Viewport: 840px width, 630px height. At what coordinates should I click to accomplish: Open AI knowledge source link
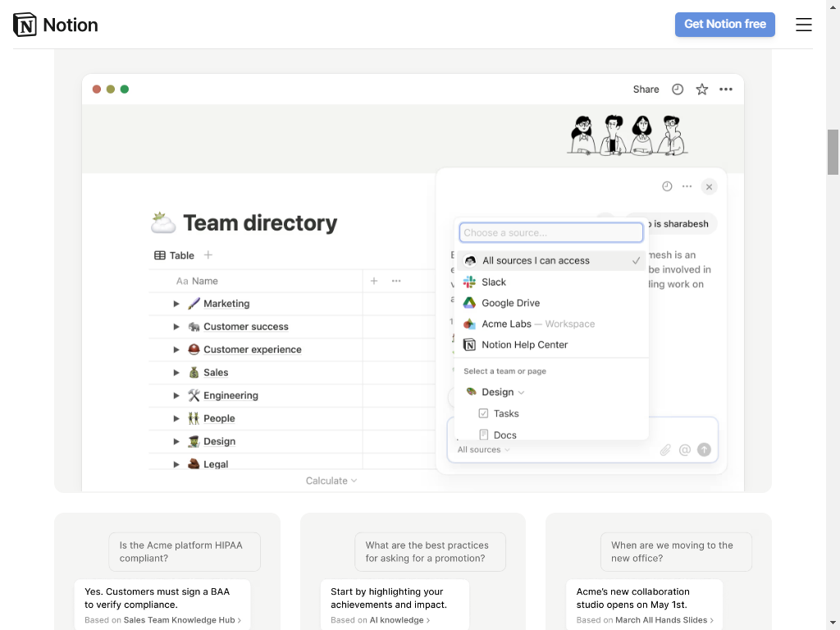pos(399,620)
